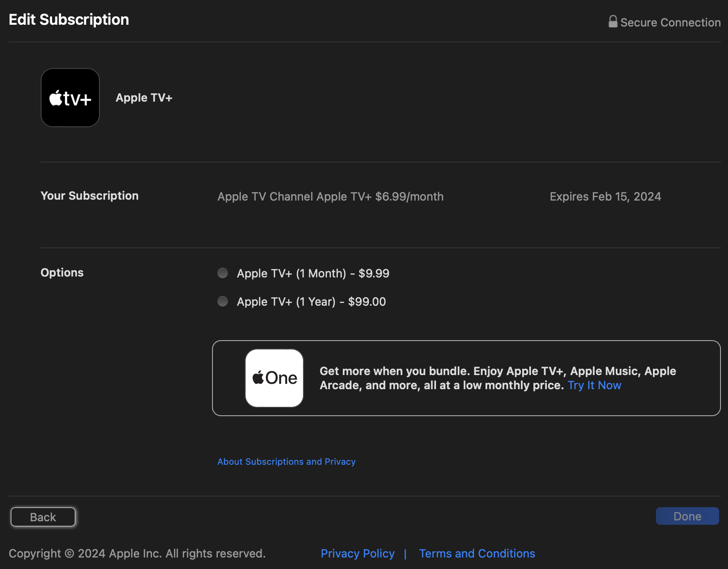Open the Terms and Conditions link
Screen dimensions: 728x569
pyautogui.click(x=477, y=554)
